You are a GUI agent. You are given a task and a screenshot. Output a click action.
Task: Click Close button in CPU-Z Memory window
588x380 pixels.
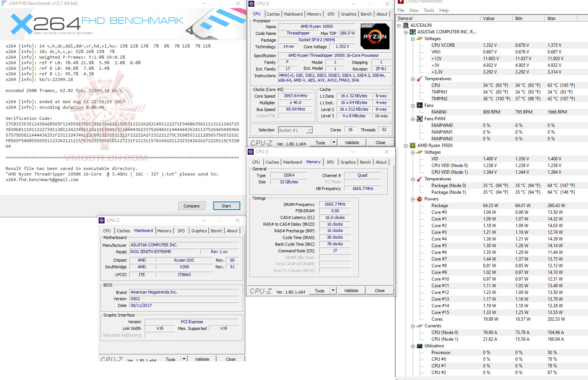(380, 291)
